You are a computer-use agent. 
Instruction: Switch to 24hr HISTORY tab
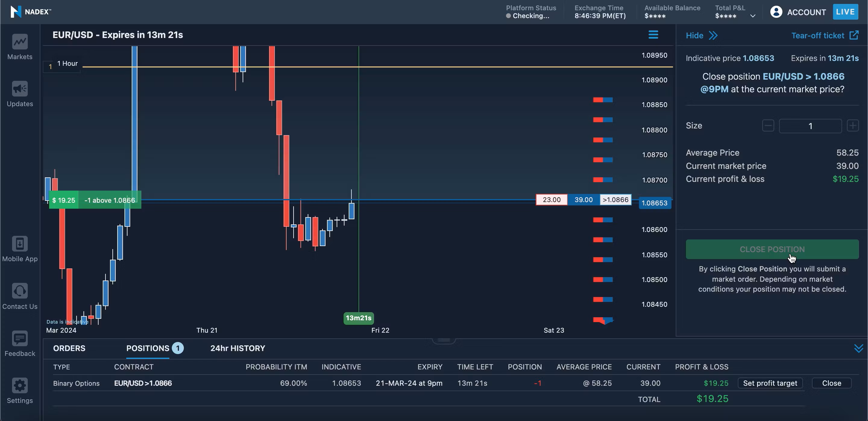tap(237, 348)
